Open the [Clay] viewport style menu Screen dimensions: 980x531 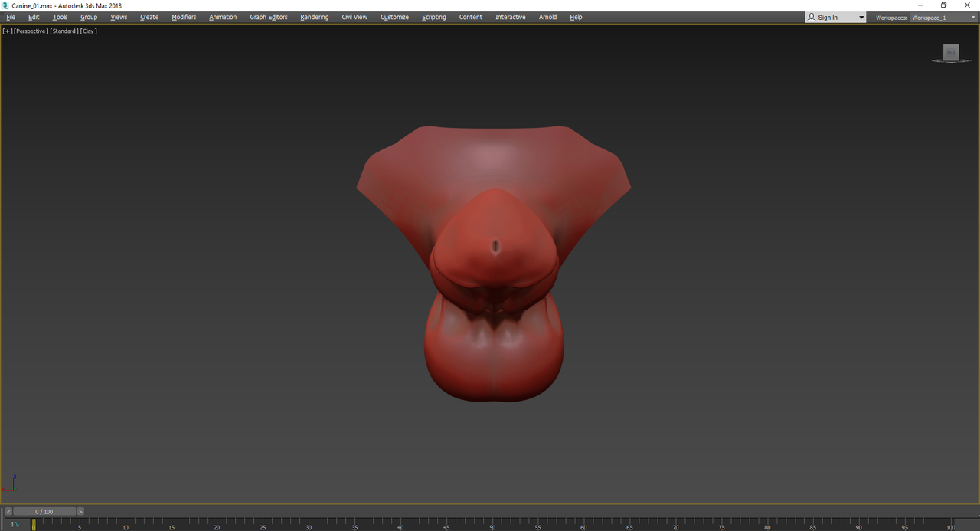click(x=89, y=31)
